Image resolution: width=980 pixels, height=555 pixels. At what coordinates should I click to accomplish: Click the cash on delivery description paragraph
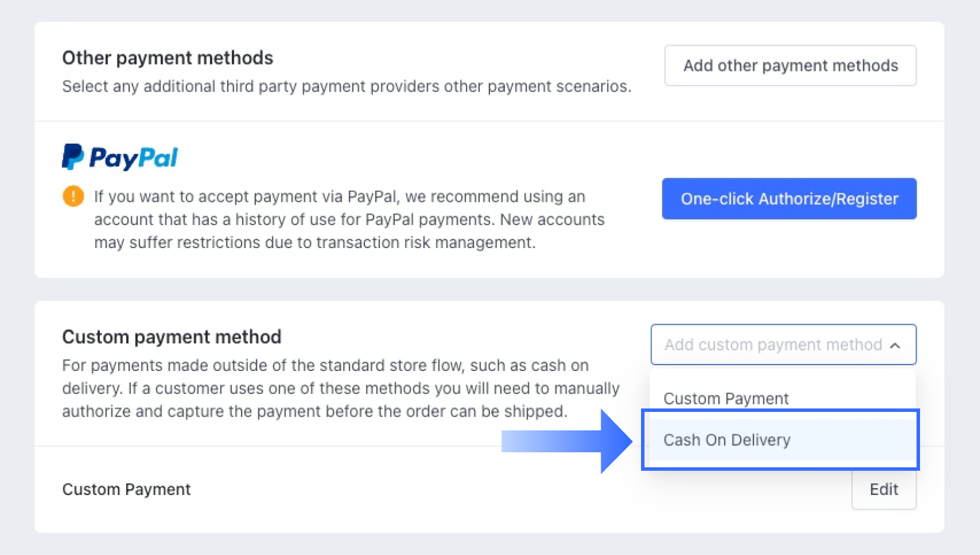coord(340,388)
